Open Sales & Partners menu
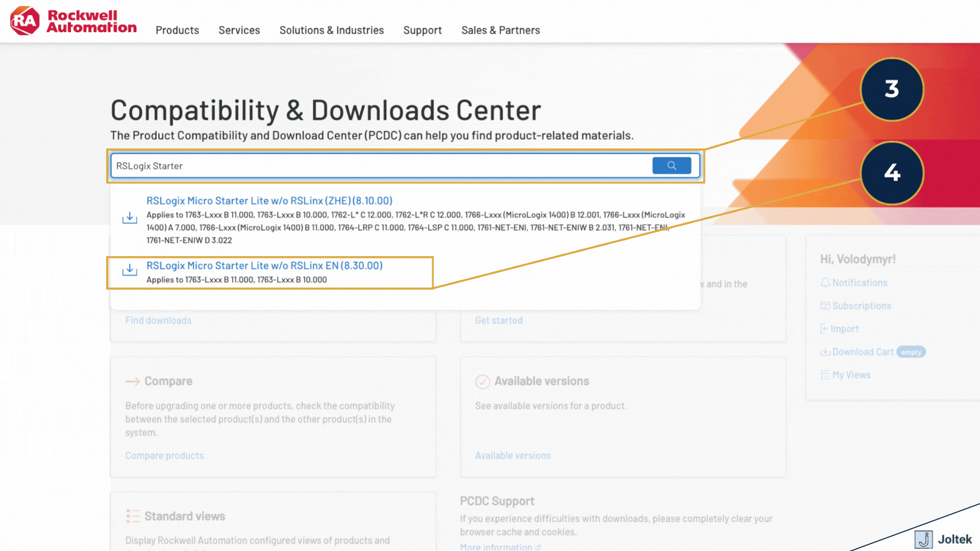This screenshot has height=551, width=980. click(x=501, y=30)
